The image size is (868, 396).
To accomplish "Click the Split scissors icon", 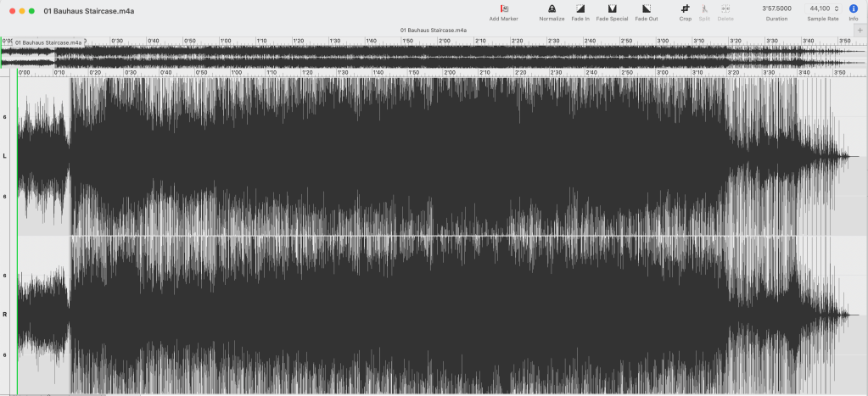I will point(704,8).
